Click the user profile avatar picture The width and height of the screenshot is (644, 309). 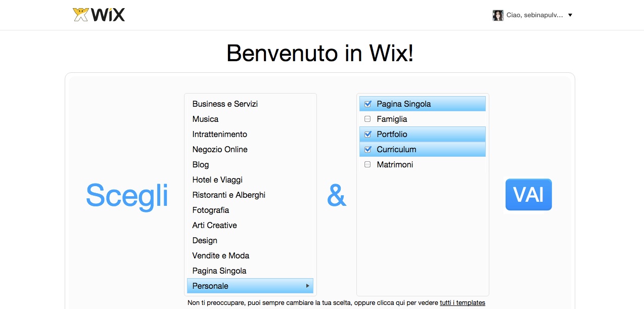coord(498,15)
